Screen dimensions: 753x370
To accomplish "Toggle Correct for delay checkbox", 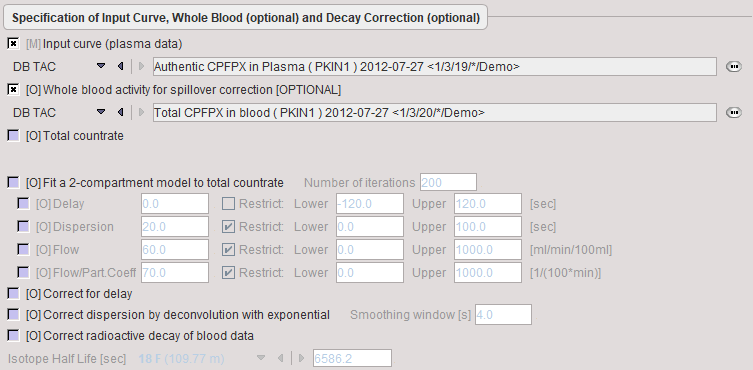I will pyautogui.click(x=13, y=294).
